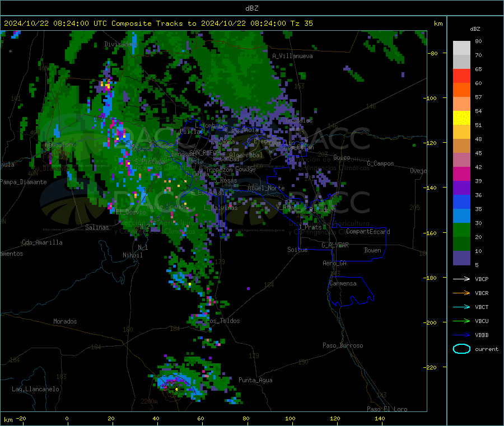Viewport: 504px width, 426px height.
Task: Click the -220 km y-axis tick label
Action: [431, 368]
